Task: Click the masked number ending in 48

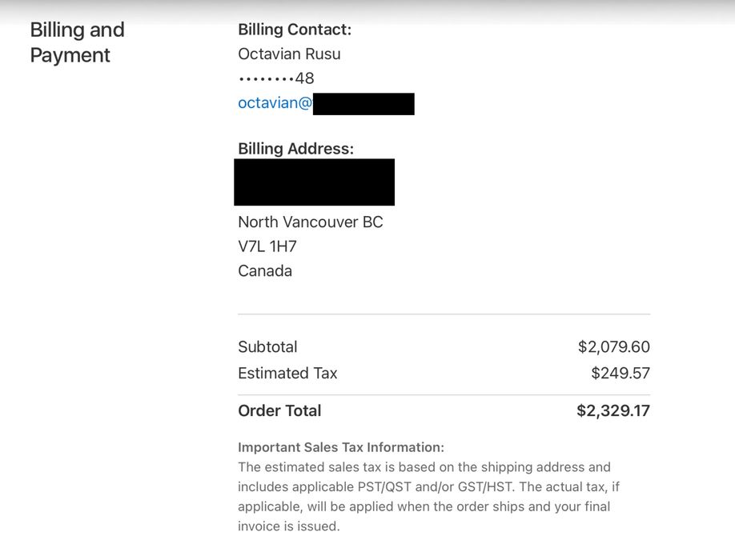Action: click(276, 78)
